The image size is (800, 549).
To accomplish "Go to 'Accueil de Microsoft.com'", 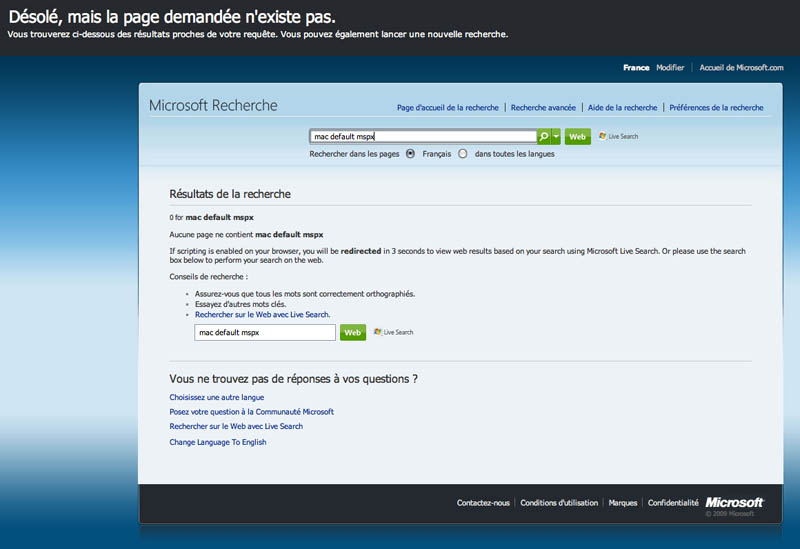I will click(x=741, y=67).
